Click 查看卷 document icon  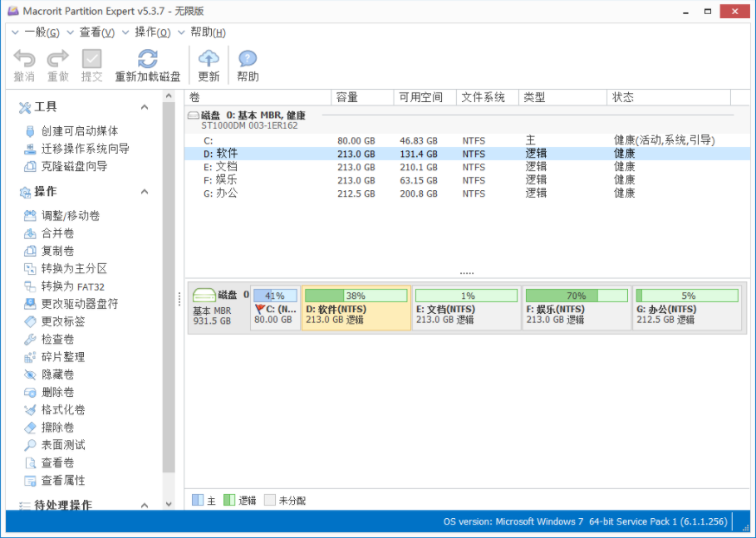[x=30, y=463]
